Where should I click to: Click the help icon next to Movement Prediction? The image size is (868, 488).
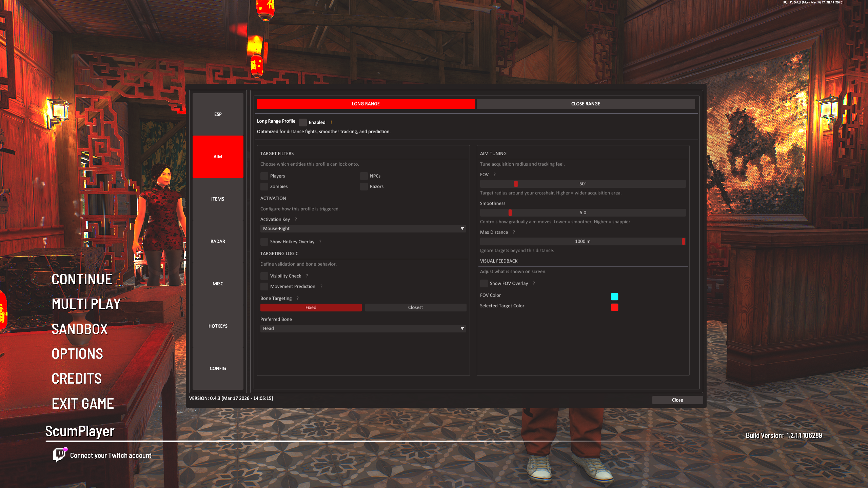pyautogui.click(x=321, y=286)
